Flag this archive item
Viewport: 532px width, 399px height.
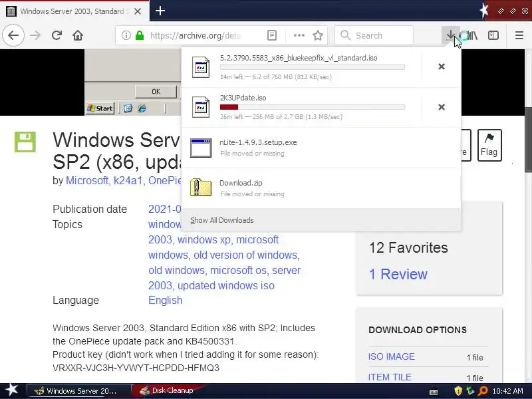[x=489, y=145]
